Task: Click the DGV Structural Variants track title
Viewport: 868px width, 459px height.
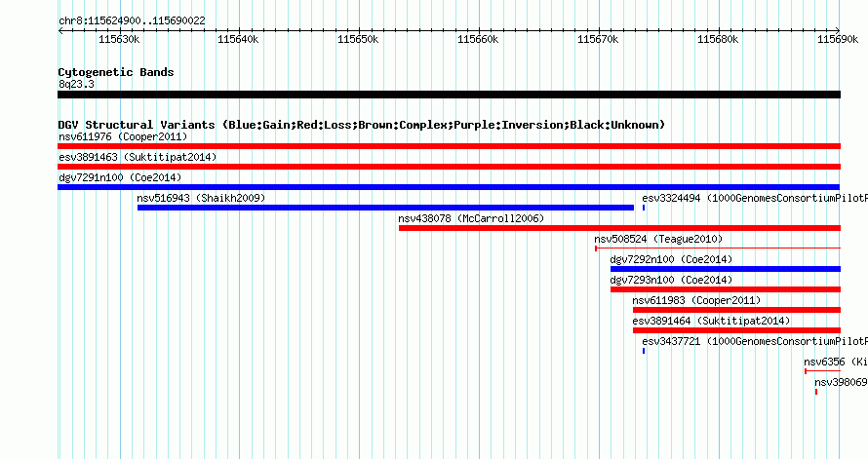Action: 362,125
